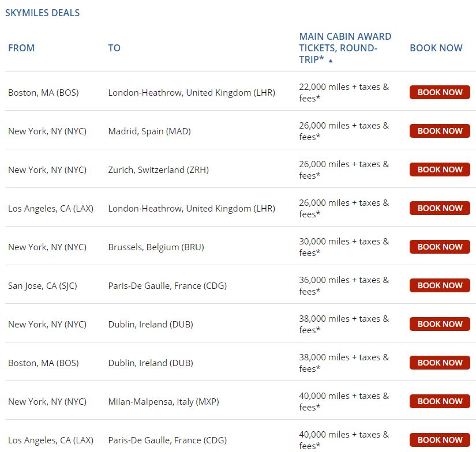Click the sort arrow beside Main Cabin Award Tickets
The width and height of the screenshot is (476, 452).
tap(331, 61)
